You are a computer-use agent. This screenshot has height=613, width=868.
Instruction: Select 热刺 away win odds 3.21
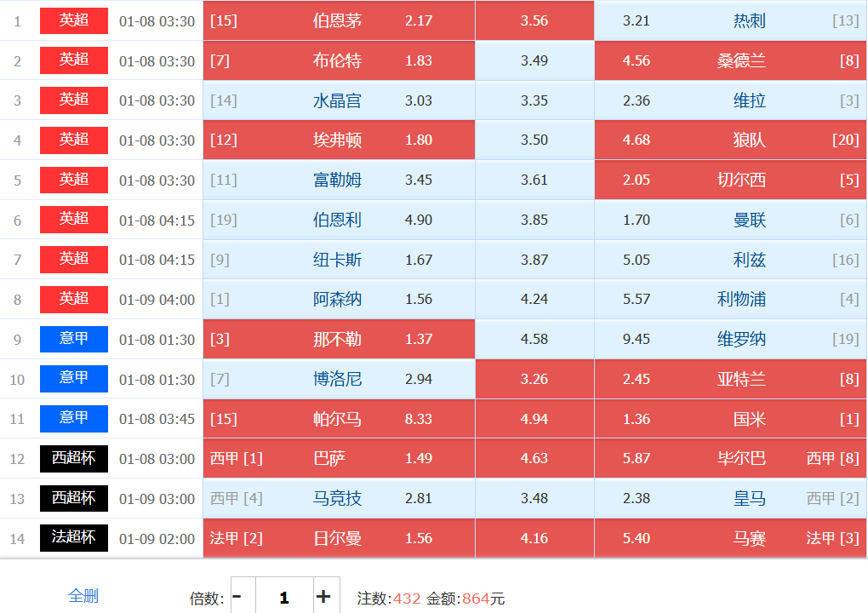(x=730, y=20)
